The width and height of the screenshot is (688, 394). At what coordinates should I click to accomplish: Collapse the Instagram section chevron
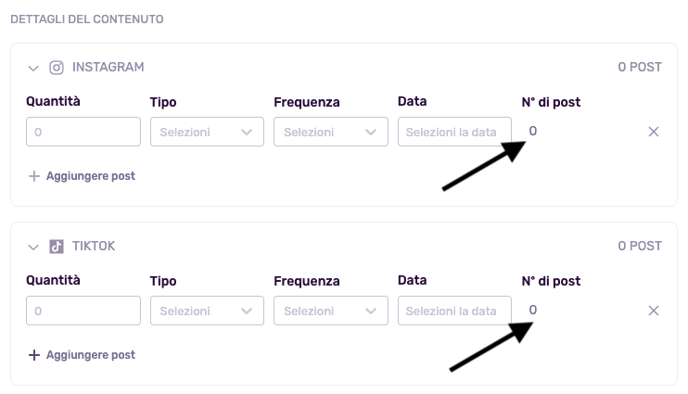click(x=33, y=68)
